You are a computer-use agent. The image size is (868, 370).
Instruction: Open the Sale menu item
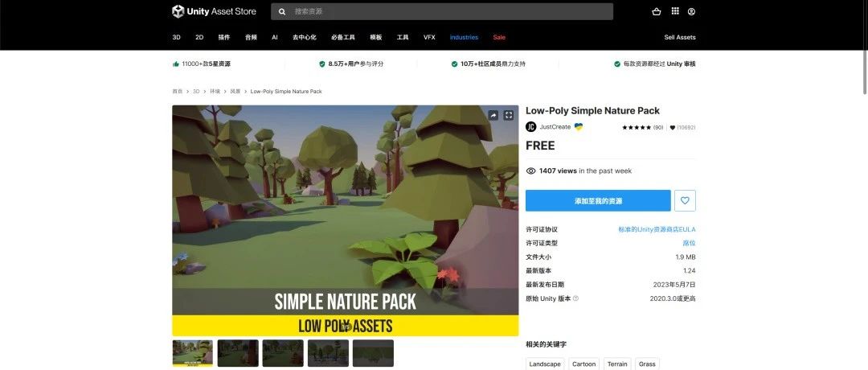coord(499,37)
